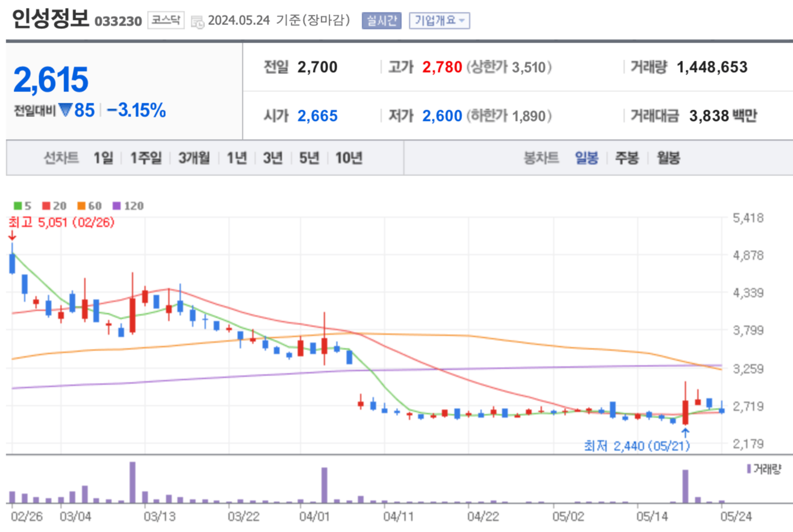Click the 5,418 price axis label
This screenshot has width=793, height=532.
pyautogui.click(x=748, y=218)
